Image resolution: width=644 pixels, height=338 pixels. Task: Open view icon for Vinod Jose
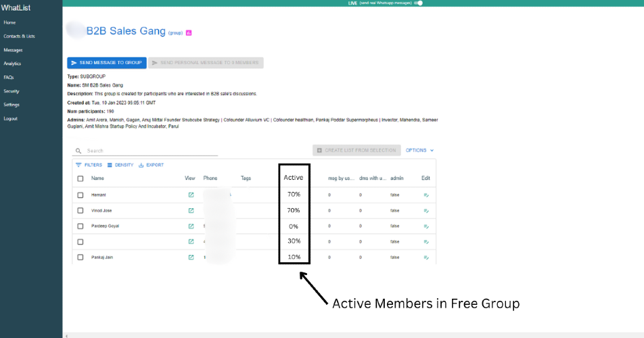pyautogui.click(x=191, y=210)
